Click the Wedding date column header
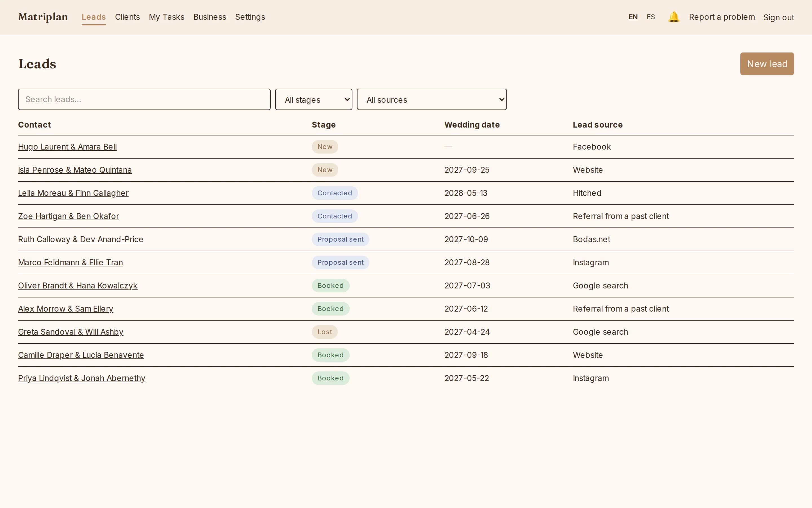Viewport: 812px width, 508px height. [472, 125]
